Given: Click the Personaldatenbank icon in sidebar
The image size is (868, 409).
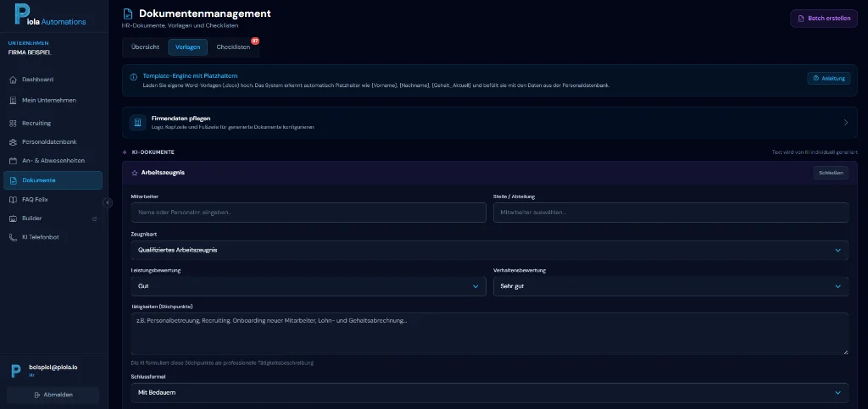Looking at the screenshot, I should pyautogui.click(x=13, y=141).
